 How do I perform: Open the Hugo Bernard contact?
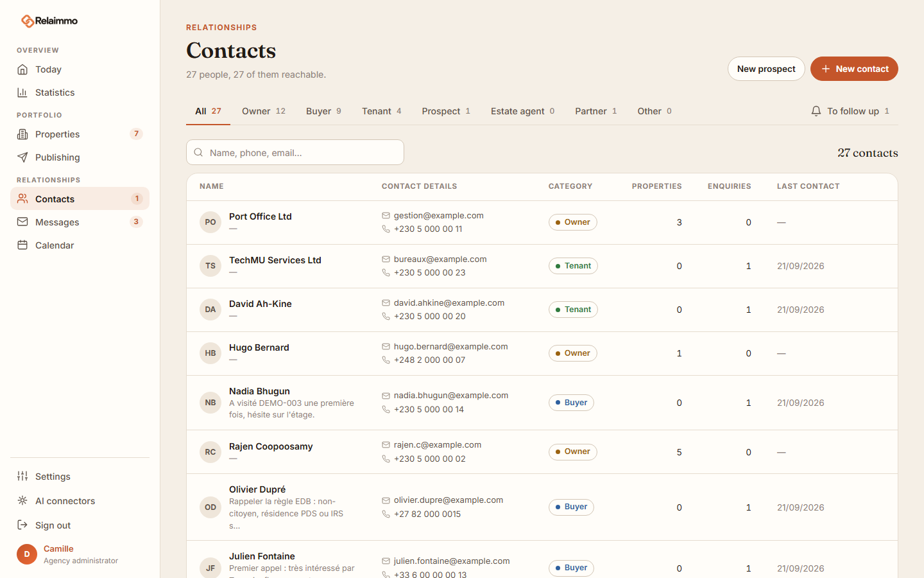coord(259,347)
